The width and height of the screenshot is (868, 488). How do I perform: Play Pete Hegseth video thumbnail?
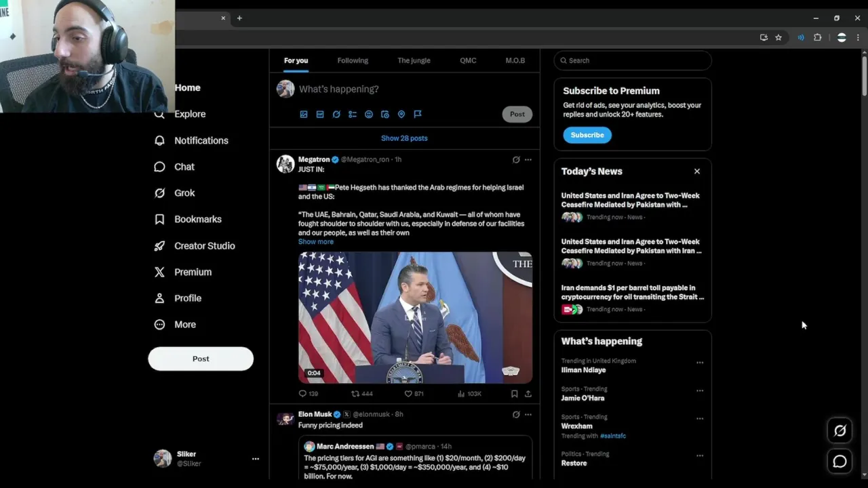(x=415, y=318)
